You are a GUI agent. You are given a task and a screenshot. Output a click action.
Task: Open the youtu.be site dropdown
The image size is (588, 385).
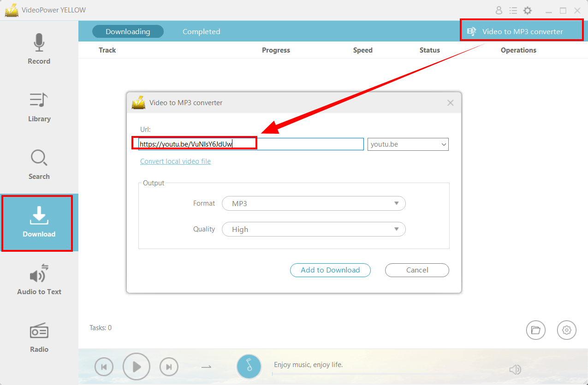click(408, 144)
